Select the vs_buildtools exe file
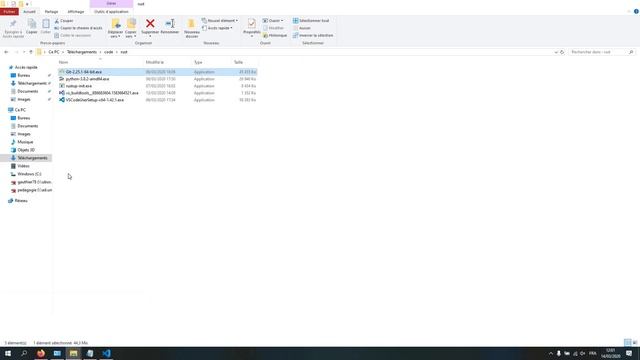The width and height of the screenshot is (640, 360). click(158, 93)
